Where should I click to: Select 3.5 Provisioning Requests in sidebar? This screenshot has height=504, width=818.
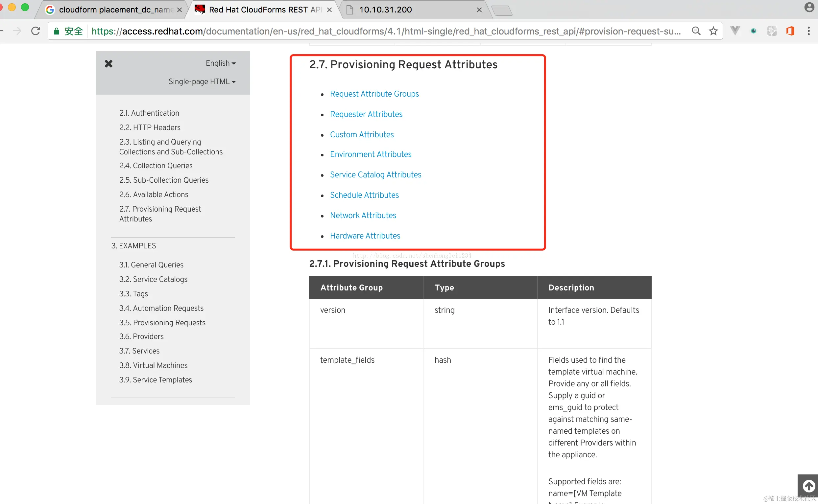click(x=162, y=323)
